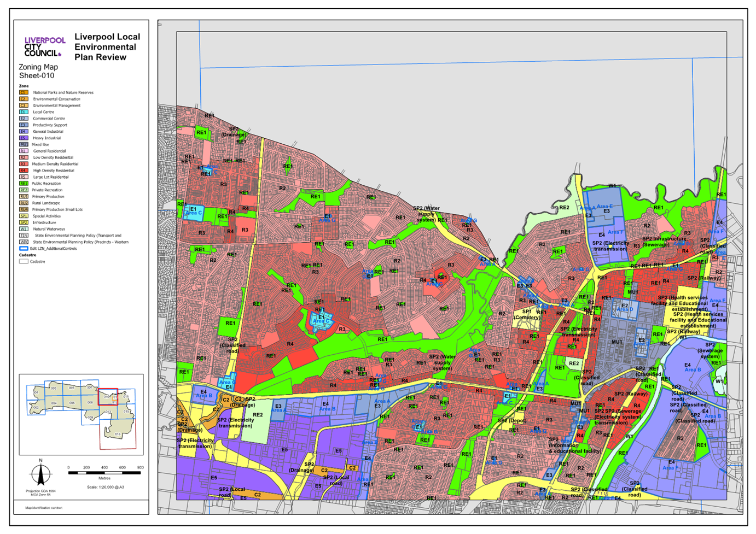Click the Liverpool City Council logo
This screenshot has width=756, height=534.
point(44,46)
